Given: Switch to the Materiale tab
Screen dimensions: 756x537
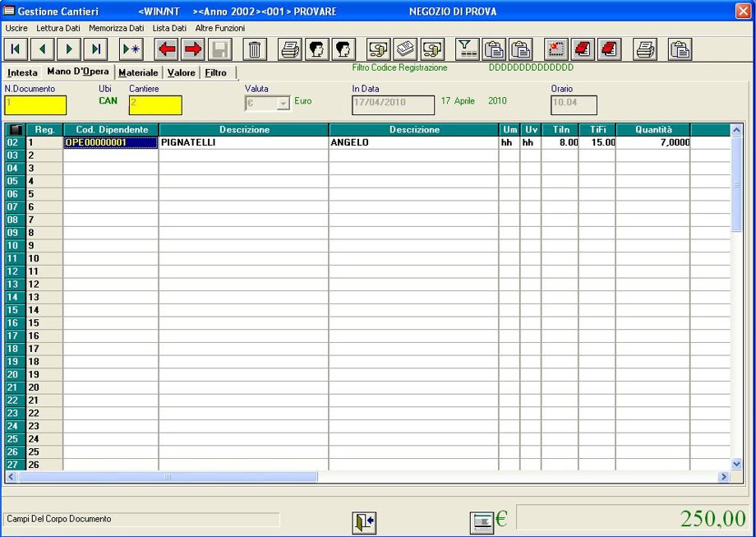Looking at the screenshot, I should 138,73.
